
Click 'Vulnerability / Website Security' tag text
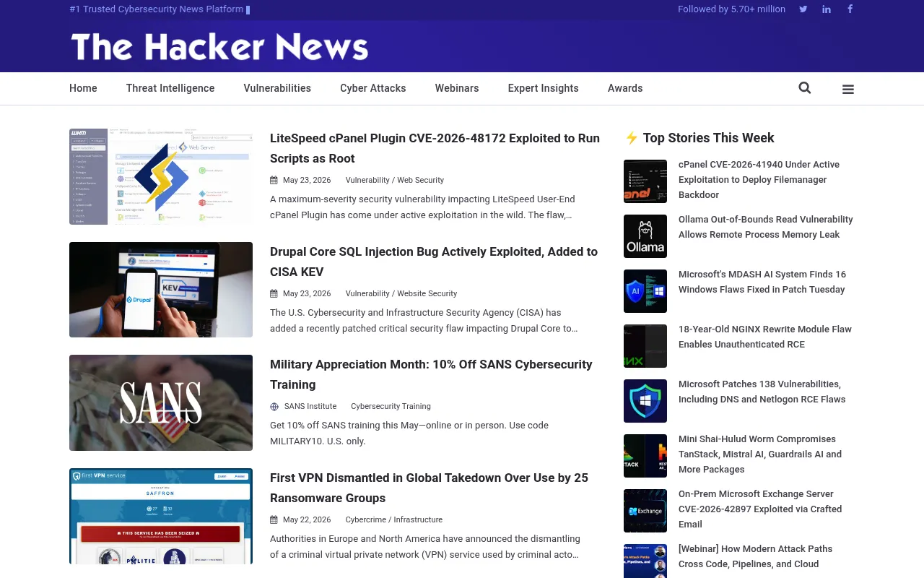[x=401, y=294]
